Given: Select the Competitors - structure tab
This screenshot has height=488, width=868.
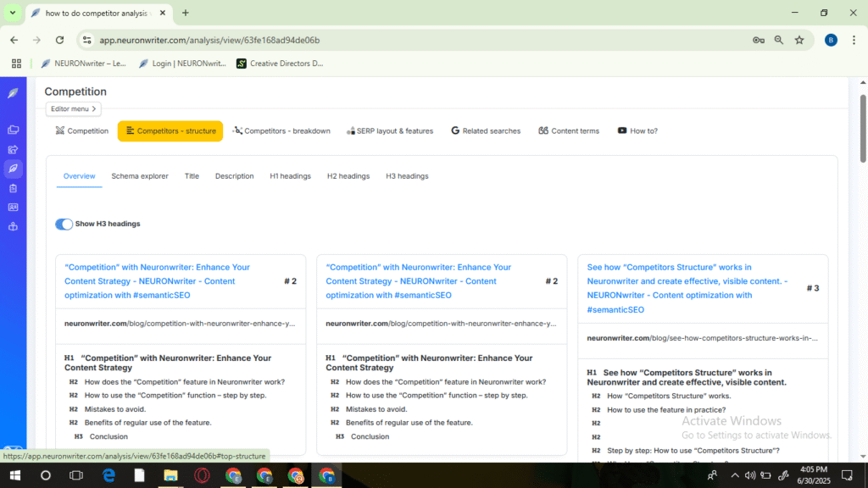Looking at the screenshot, I should tap(170, 131).
